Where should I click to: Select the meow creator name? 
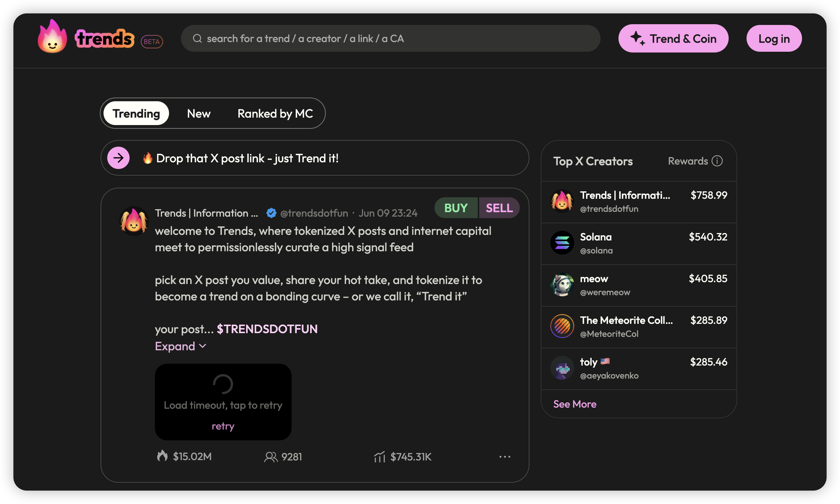594,278
